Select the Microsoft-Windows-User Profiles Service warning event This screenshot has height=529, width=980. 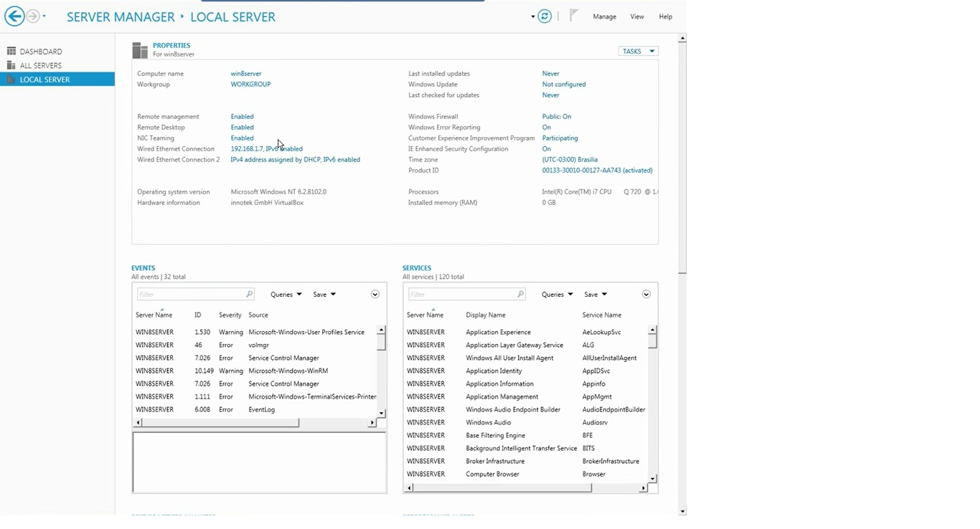pyautogui.click(x=255, y=333)
